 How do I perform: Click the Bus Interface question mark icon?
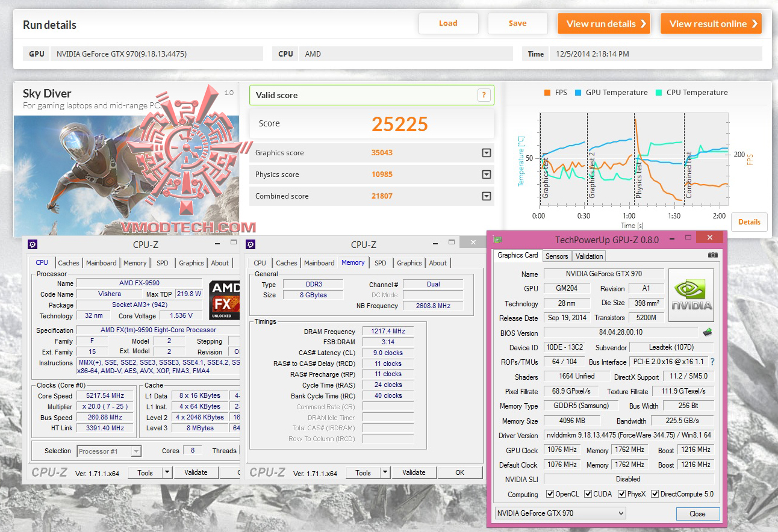coord(712,362)
